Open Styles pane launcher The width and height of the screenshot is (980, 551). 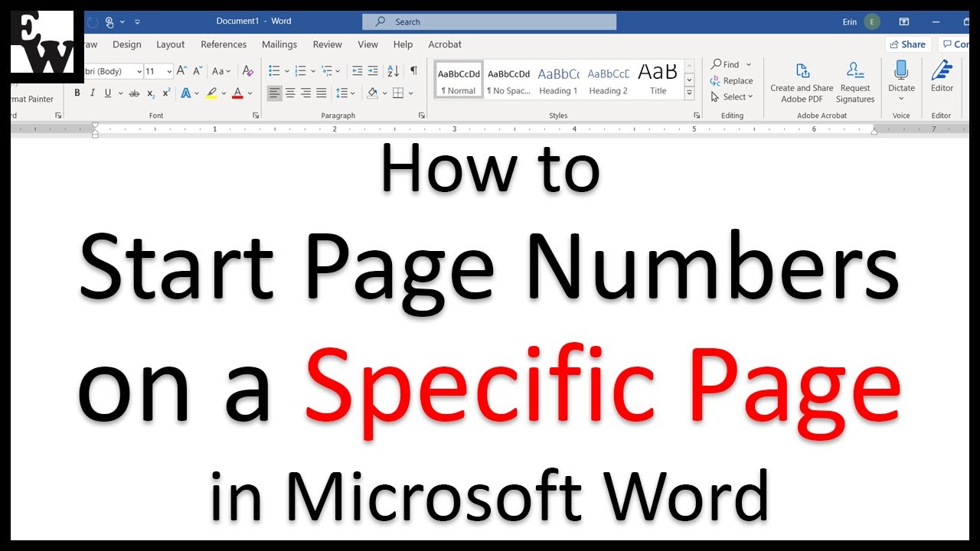(x=697, y=116)
